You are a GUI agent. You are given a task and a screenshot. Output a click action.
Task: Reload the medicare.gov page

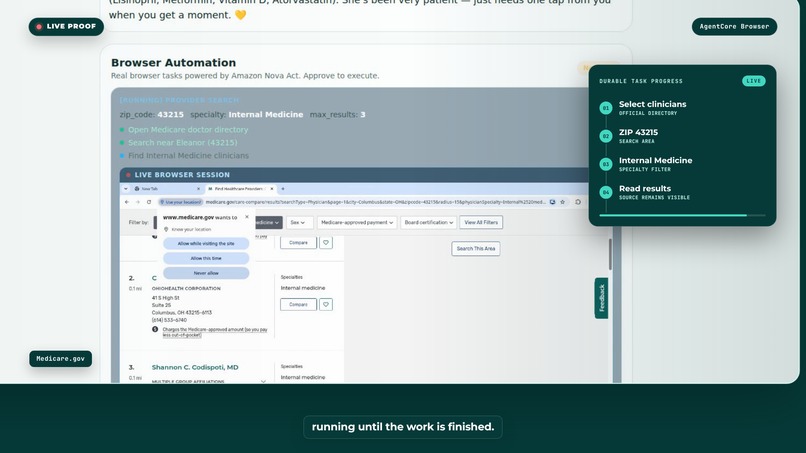tap(149, 202)
